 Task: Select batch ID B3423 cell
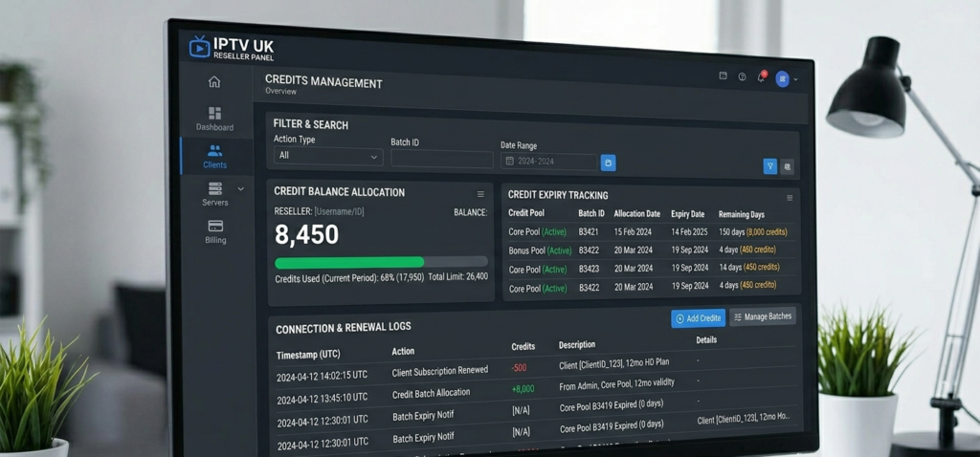click(x=589, y=269)
